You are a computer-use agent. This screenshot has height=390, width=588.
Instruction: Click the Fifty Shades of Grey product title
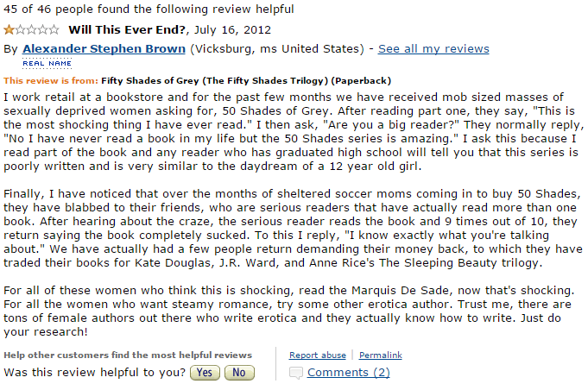[246, 80]
